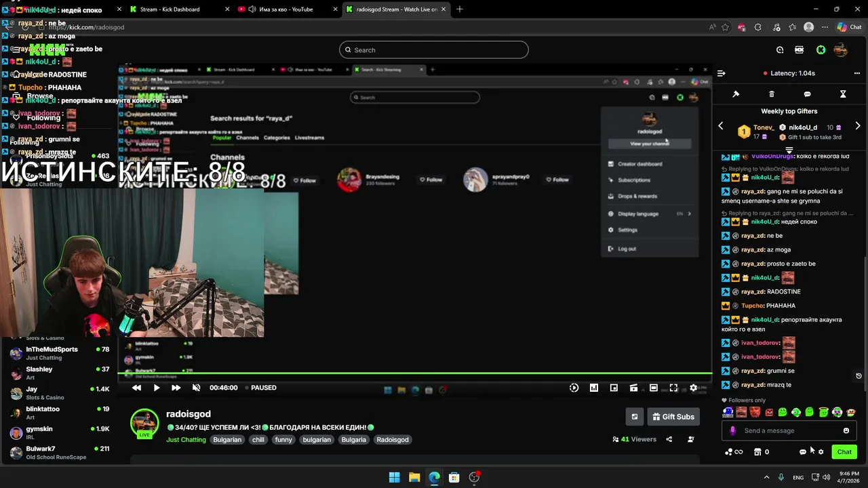Click the go live playback-speed icon
This screenshot has height=488, width=868.
point(574,388)
